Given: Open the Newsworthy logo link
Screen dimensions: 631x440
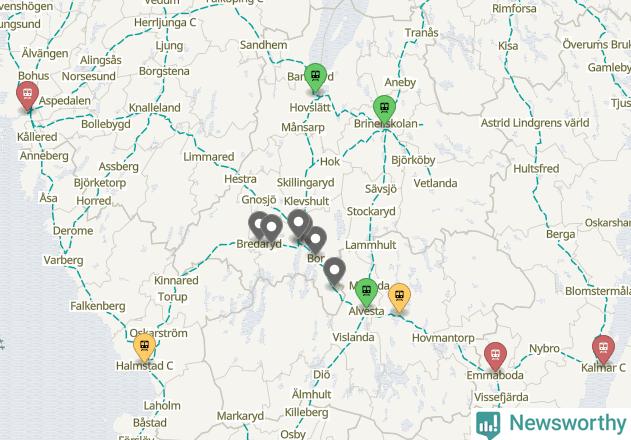Looking at the screenshot, I should pos(551,424).
